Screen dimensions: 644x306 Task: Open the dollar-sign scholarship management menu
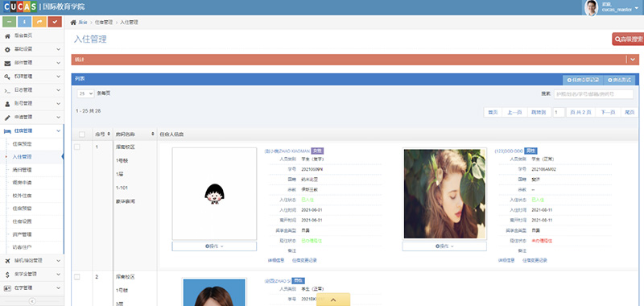pos(32,274)
